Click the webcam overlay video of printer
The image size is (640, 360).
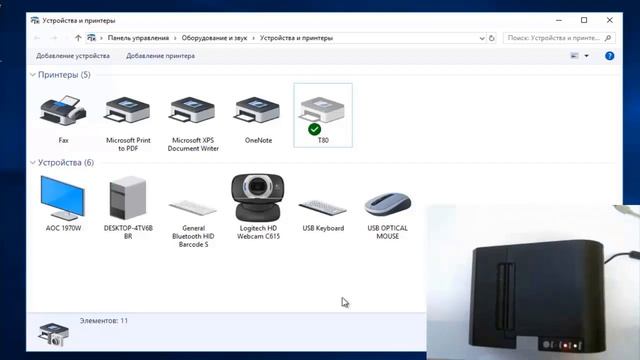(x=533, y=282)
